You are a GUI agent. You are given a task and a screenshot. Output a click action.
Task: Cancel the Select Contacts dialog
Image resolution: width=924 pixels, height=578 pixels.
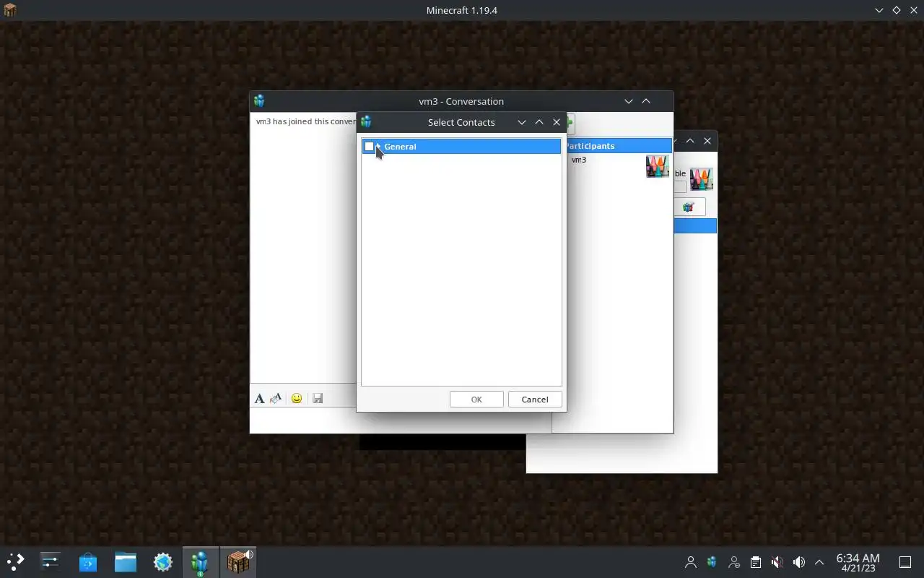click(535, 400)
